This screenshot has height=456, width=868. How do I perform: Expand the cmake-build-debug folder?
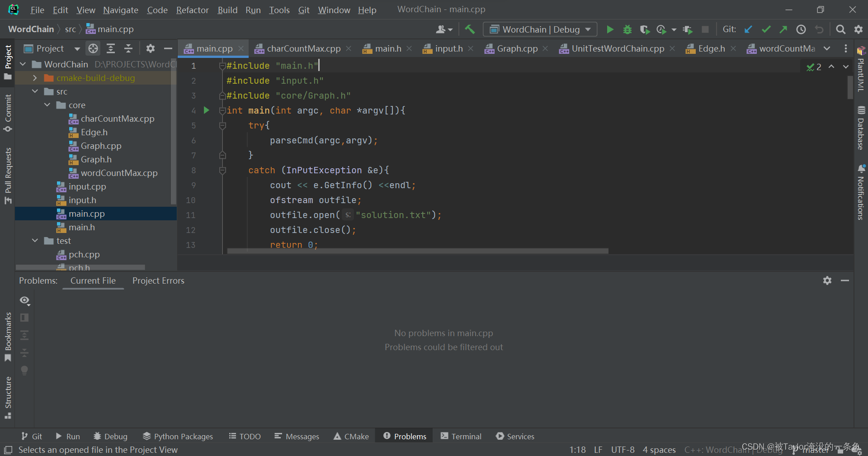[35, 78]
